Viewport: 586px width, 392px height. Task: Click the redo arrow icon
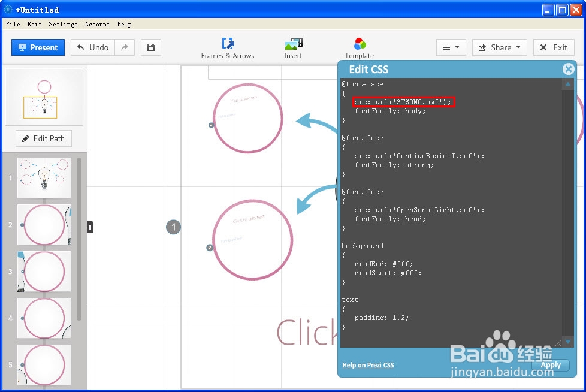coord(125,47)
